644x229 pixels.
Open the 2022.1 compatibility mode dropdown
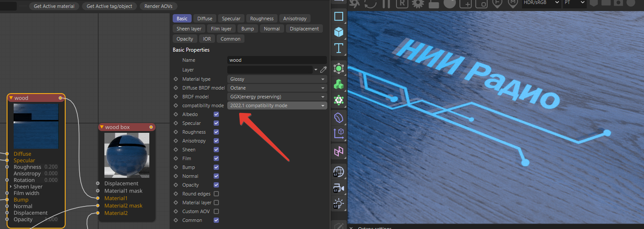point(277,105)
